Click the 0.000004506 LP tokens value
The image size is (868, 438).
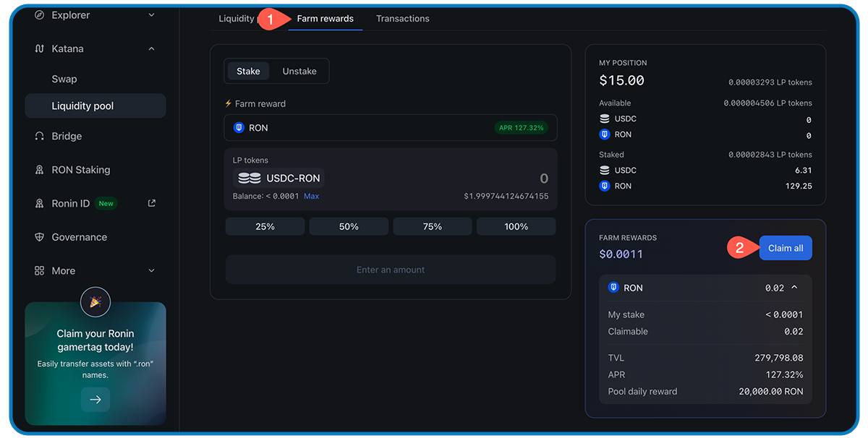[768, 103]
